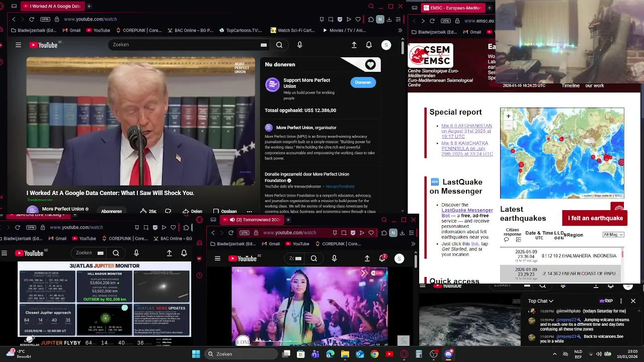
Task: Click 'I felt an earthquake' button
Action: click(x=595, y=218)
